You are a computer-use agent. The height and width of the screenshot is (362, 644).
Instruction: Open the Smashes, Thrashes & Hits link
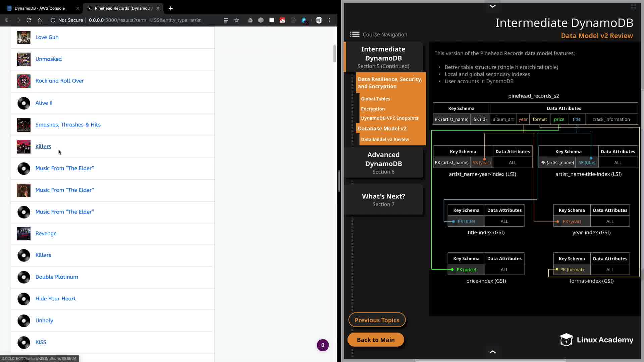(x=68, y=125)
